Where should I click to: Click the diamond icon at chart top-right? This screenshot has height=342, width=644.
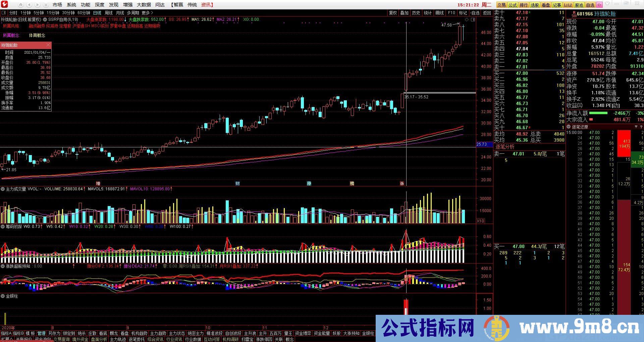click(x=467, y=19)
